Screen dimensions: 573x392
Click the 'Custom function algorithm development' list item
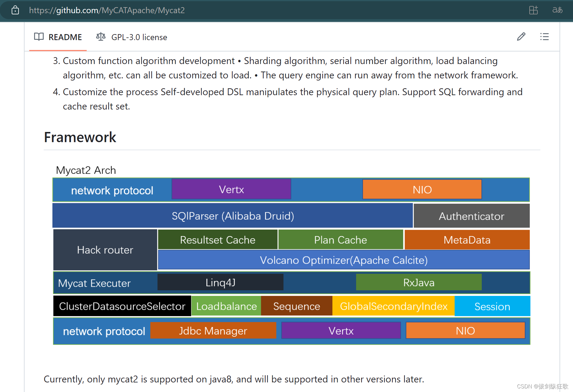[x=290, y=68]
